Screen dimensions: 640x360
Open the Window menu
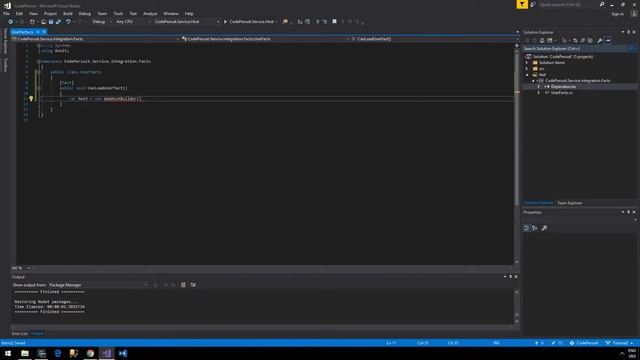coord(171,13)
